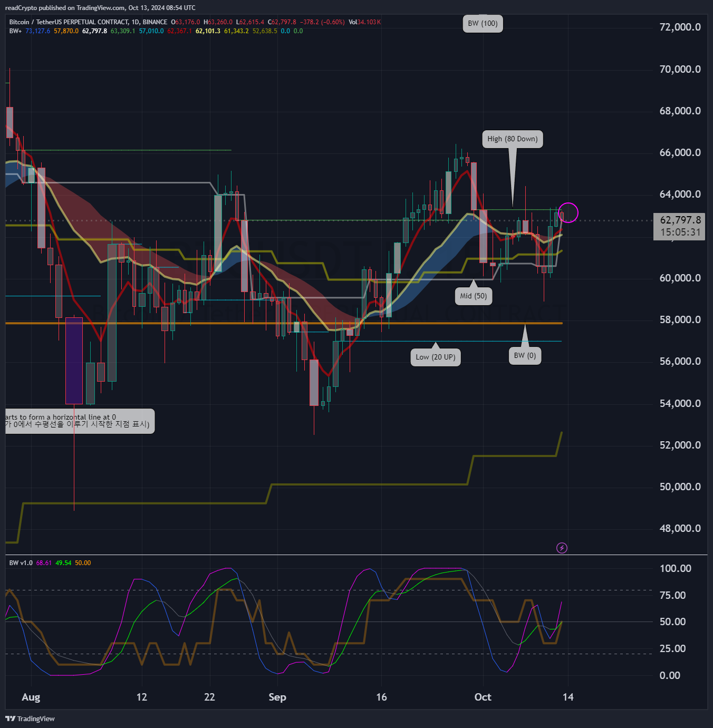Click the change value −378.2 (−0.60%)

(322, 22)
